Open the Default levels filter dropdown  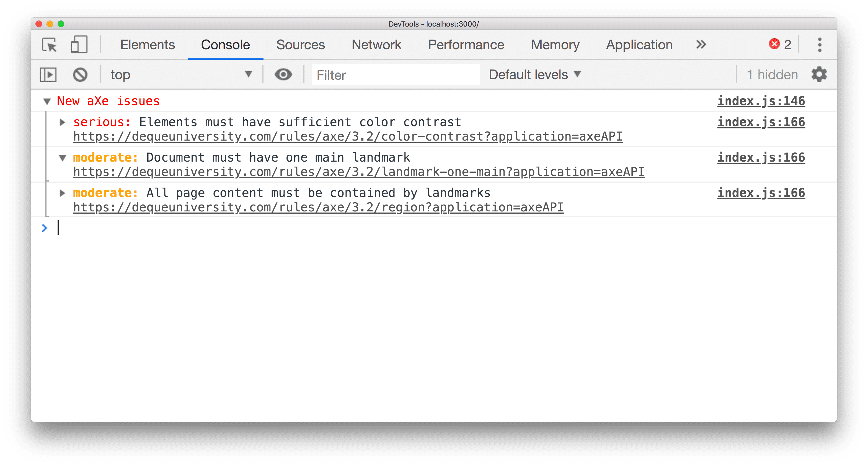click(534, 75)
